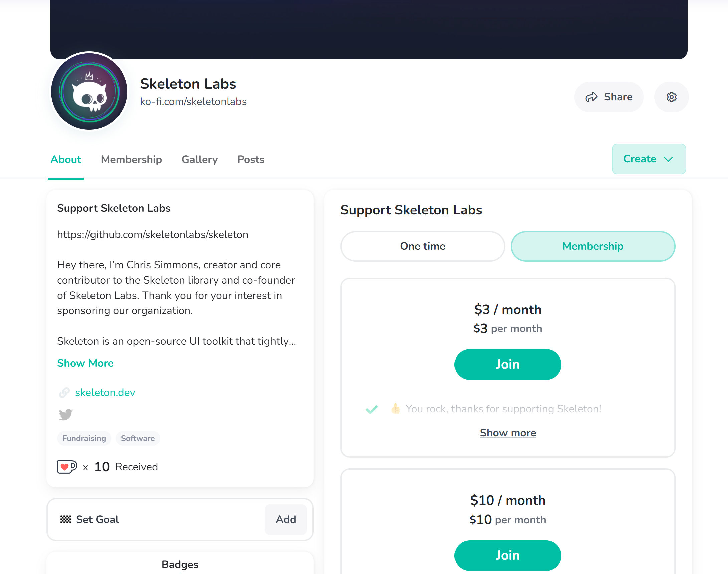Expand description with Show More
728x574 pixels.
pos(85,363)
